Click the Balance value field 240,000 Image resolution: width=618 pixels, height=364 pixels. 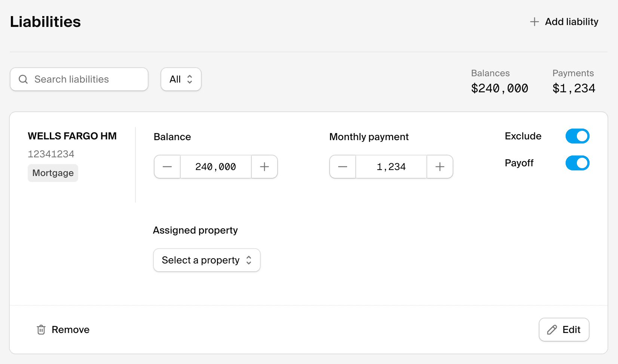pos(216,167)
